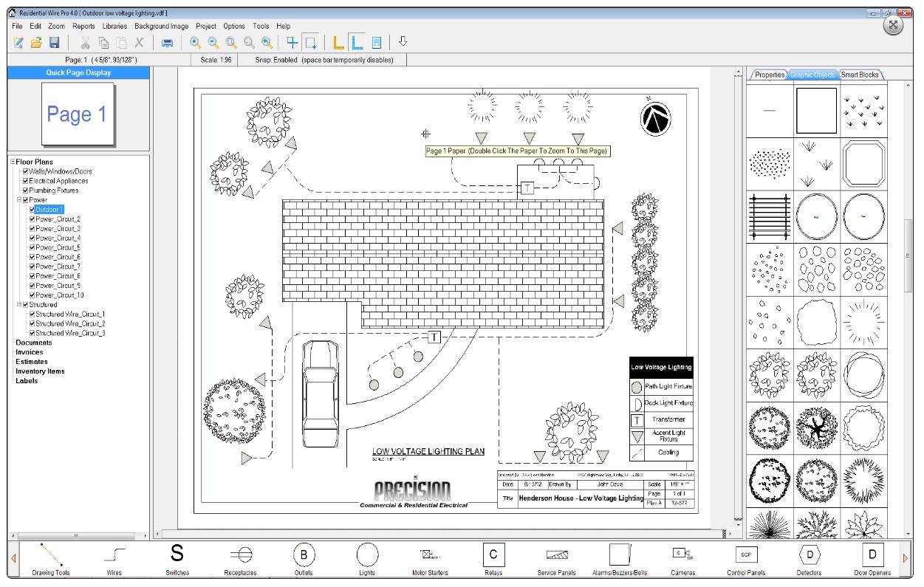The width and height of the screenshot is (924, 587).
Task: Click the project tree horizontal scrollbar
Action: tap(79, 535)
